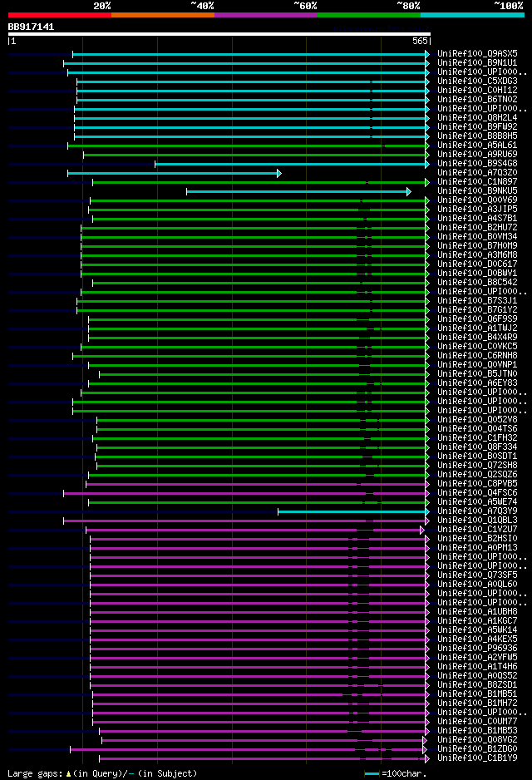Click the UniRef100_B7H0M9 hit label
The image size is (532, 780).
point(477,245)
